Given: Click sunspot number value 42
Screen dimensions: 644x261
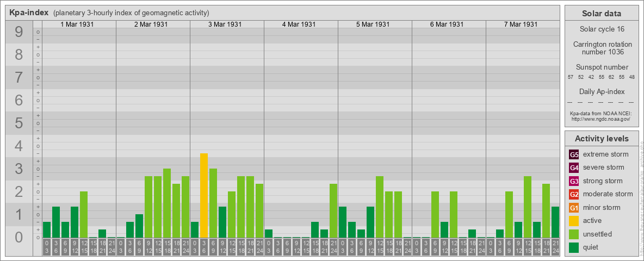Looking at the screenshot, I should click(x=591, y=77).
